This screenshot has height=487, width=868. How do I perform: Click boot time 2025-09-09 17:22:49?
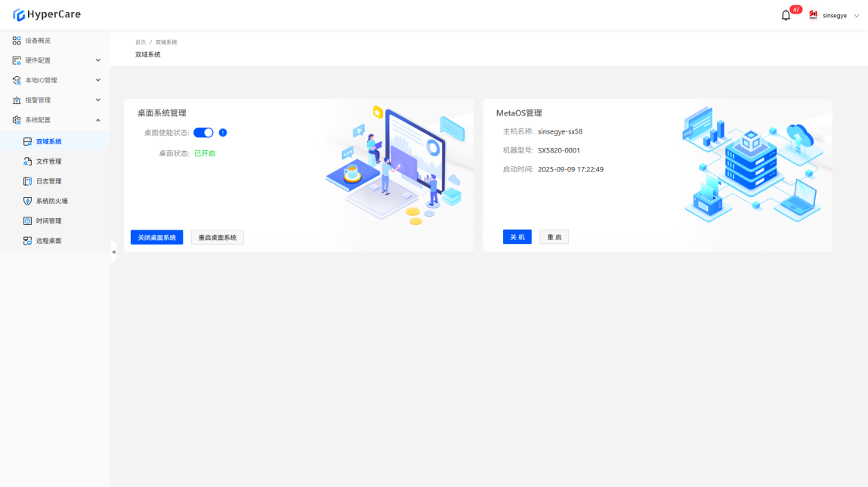570,169
